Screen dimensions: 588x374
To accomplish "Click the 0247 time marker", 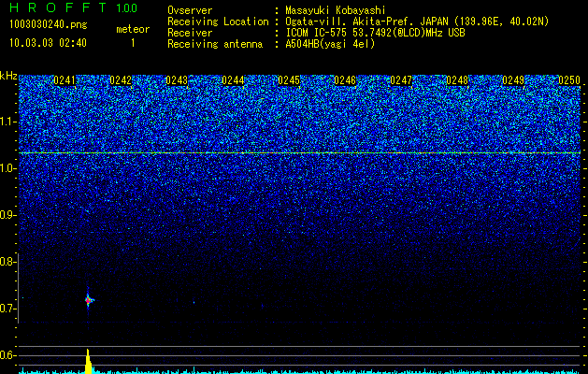I will [x=401, y=80].
